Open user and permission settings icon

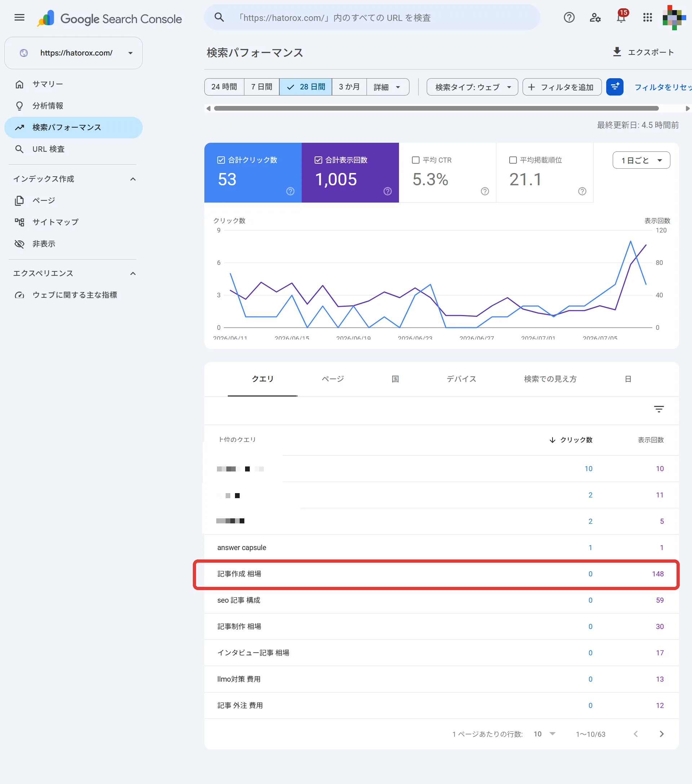coord(595,18)
